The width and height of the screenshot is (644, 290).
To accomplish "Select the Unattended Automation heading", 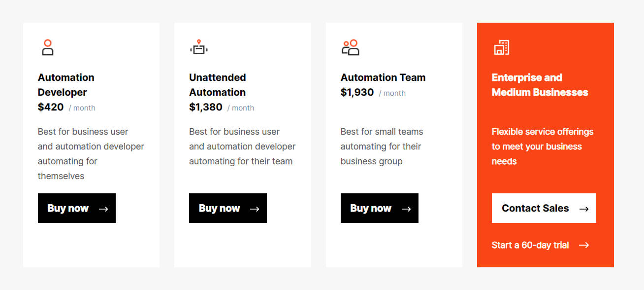I will [218, 85].
